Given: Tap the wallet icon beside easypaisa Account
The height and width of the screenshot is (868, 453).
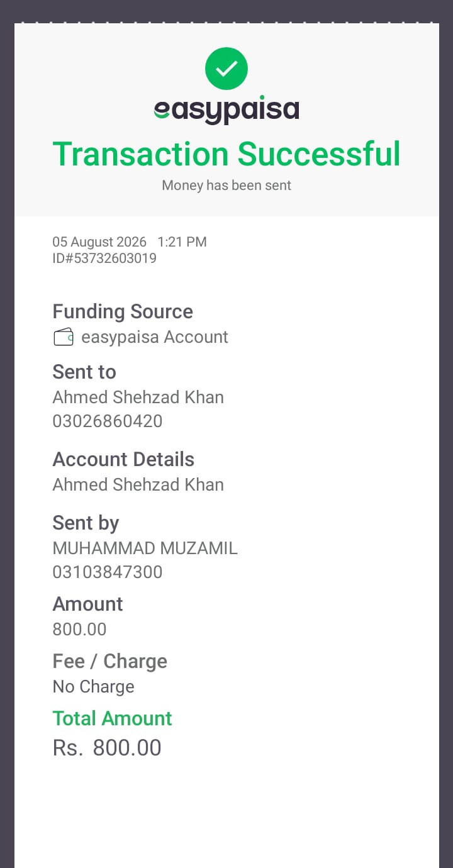Looking at the screenshot, I should click(64, 337).
